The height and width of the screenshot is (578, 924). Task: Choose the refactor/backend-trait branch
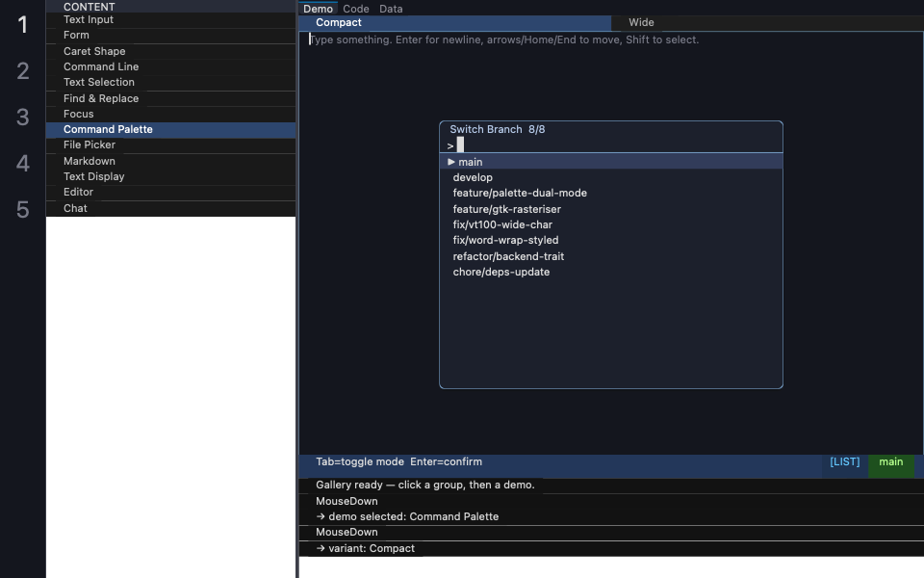coord(611,256)
